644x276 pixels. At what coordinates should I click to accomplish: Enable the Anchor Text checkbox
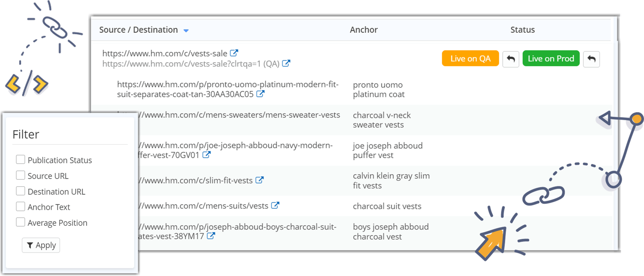coord(21,206)
